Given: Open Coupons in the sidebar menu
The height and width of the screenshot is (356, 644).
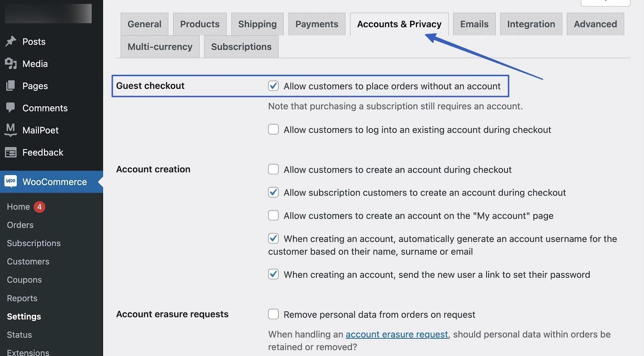Looking at the screenshot, I should [x=24, y=280].
